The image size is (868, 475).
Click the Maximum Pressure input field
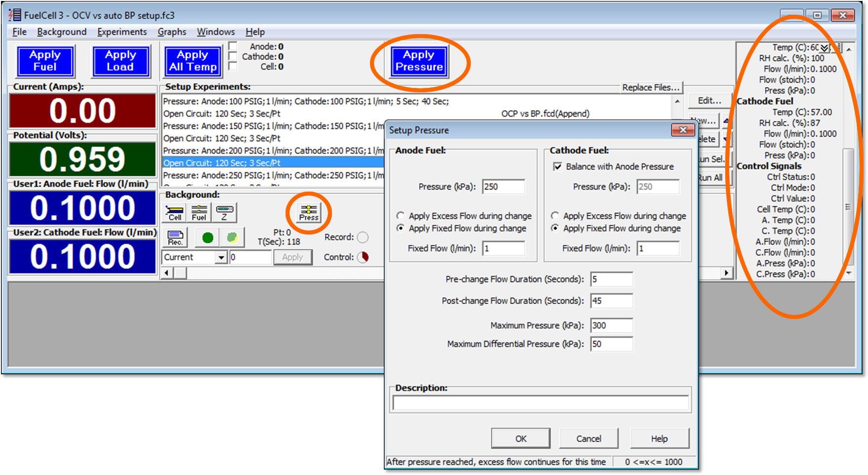[x=612, y=325]
